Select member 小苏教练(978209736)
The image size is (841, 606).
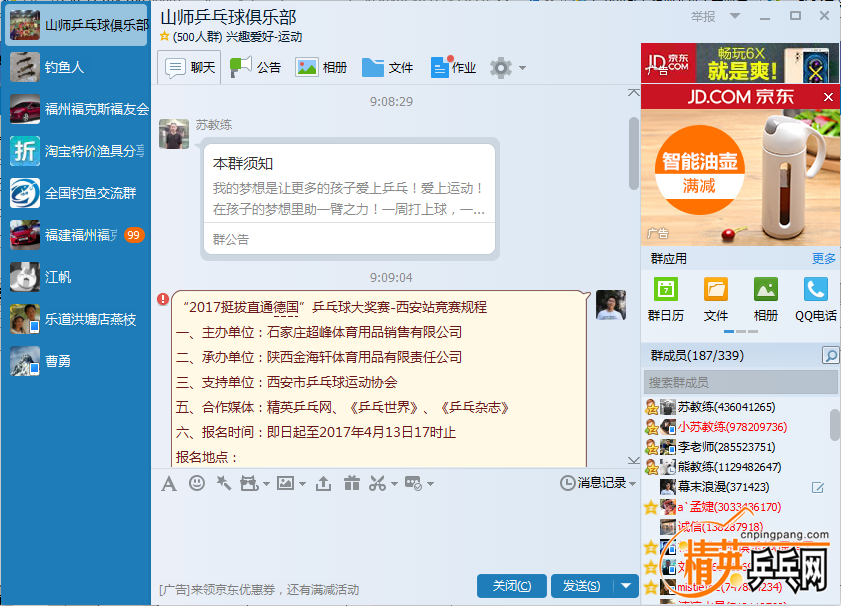tap(737, 427)
